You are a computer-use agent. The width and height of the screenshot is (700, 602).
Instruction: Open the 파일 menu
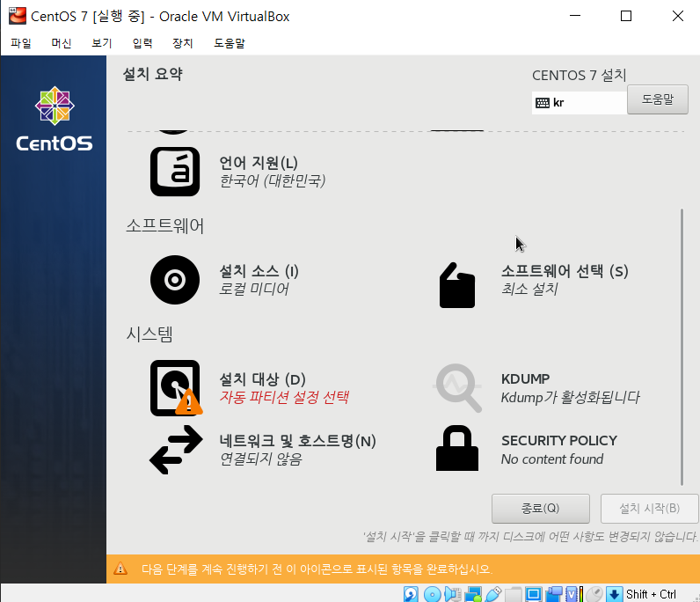pos(21,43)
